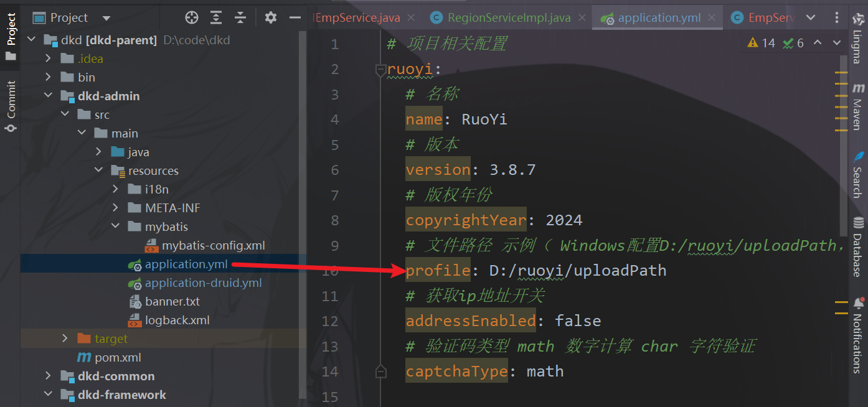Go to next highlighted error arrow
The image size is (868, 407).
[x=836, y=43]
